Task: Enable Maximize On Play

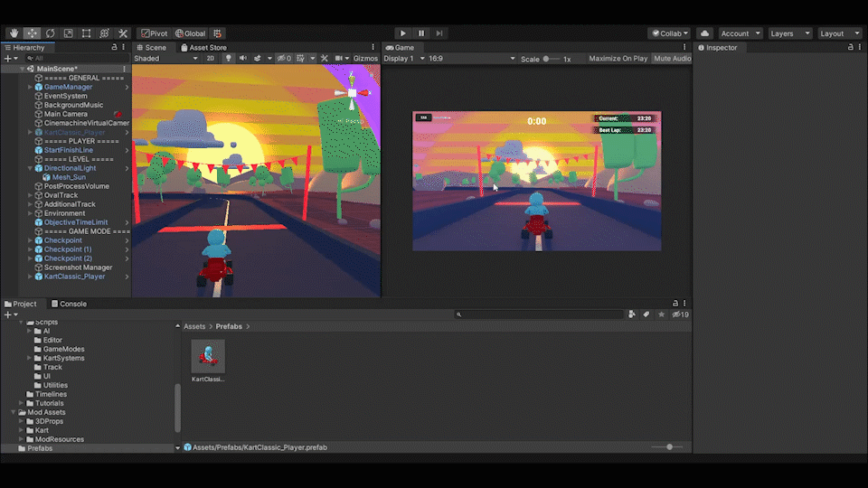Action: tap(618, 58)
